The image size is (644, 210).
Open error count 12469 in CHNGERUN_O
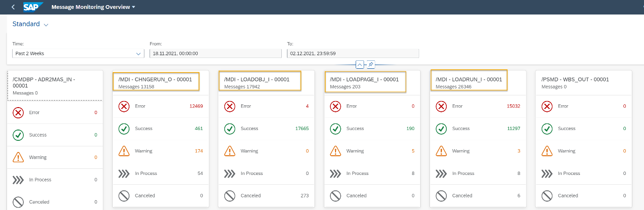click(196, 106)
